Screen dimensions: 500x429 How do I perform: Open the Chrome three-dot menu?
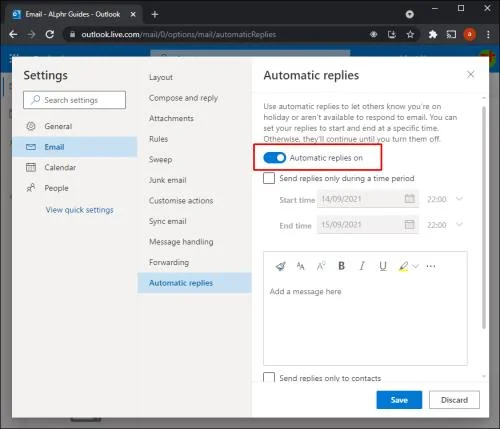[x=488, y=34]
